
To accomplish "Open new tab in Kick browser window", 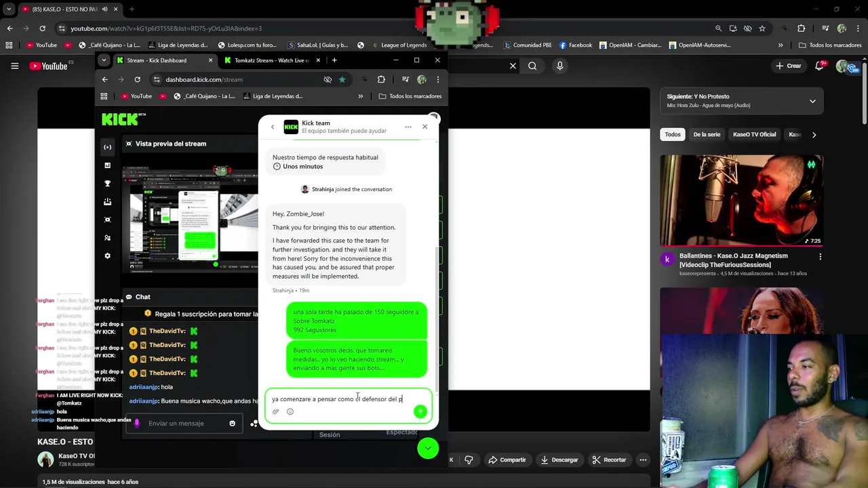I will tap(334, 60).
